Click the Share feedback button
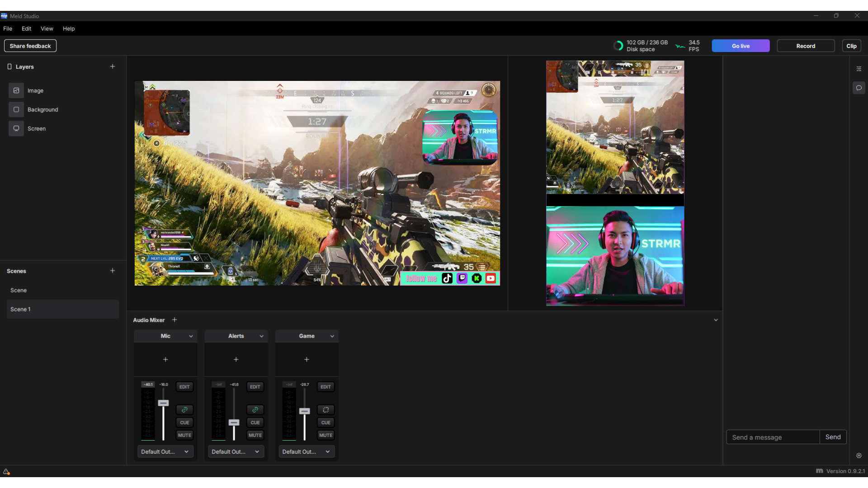The width and height of the screenshot is (868, 488). point(30,46)
